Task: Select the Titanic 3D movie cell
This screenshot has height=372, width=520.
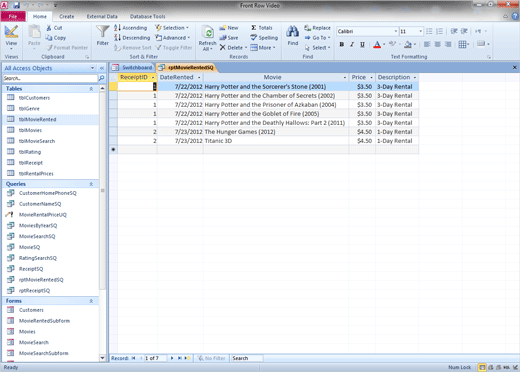Action: [276, 141]
